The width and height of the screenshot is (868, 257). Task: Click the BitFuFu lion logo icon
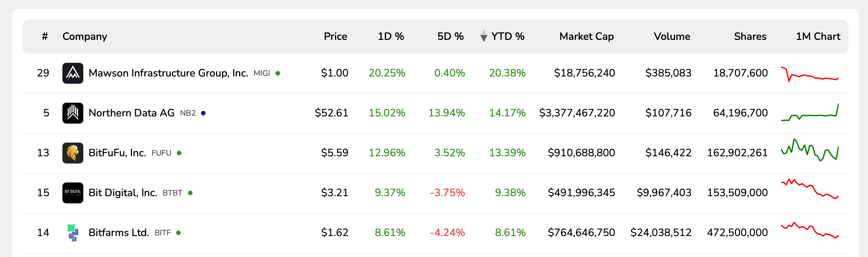[x=73, y=153]
